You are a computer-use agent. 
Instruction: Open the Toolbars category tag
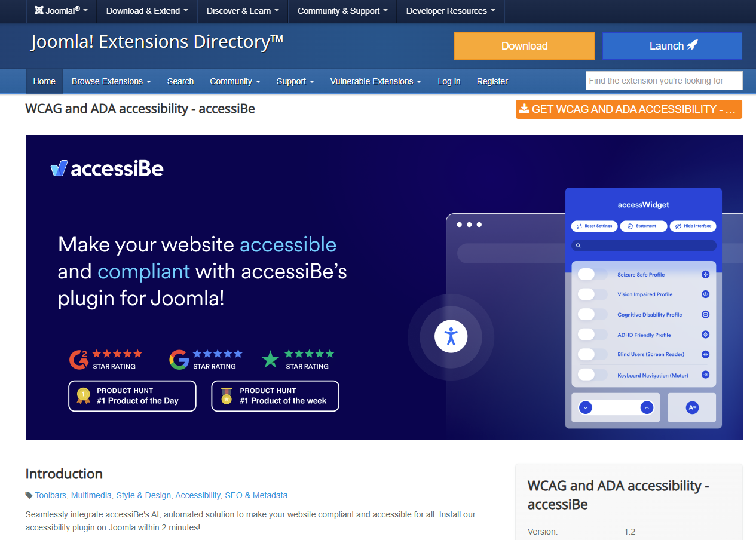pyautogui.click(x=51, y=495)
